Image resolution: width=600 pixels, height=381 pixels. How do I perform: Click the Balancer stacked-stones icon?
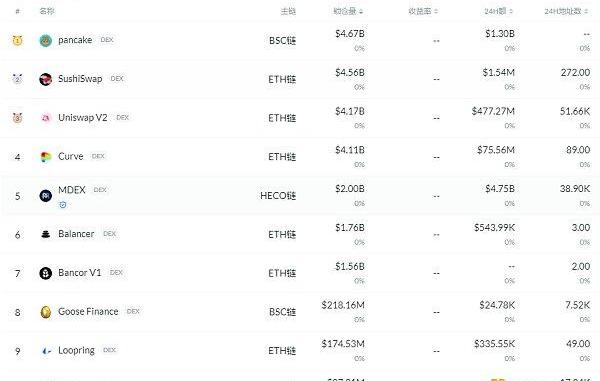(x=46, y=234)
